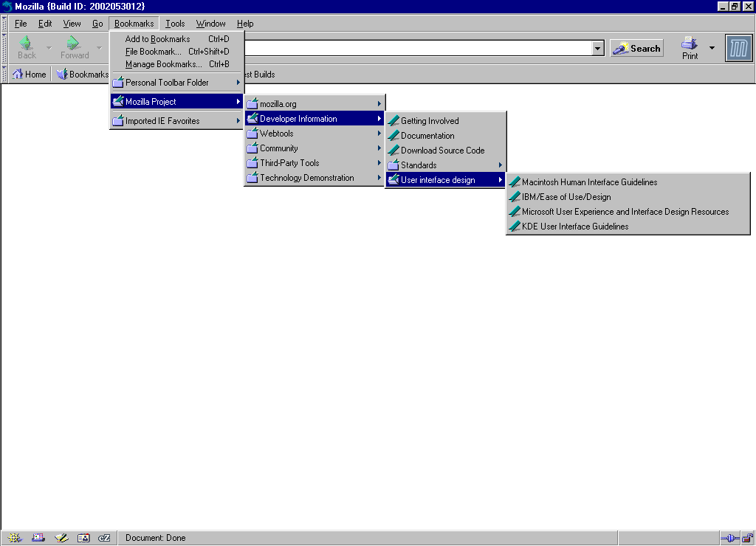Click the Mozilla throbber logo
The width and height of the screenshot is (756, 546).
coord(738,48)
